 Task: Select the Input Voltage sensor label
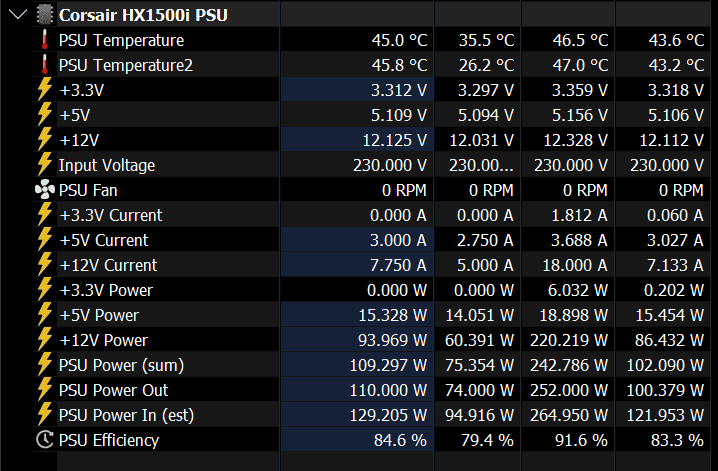point(107,165)
